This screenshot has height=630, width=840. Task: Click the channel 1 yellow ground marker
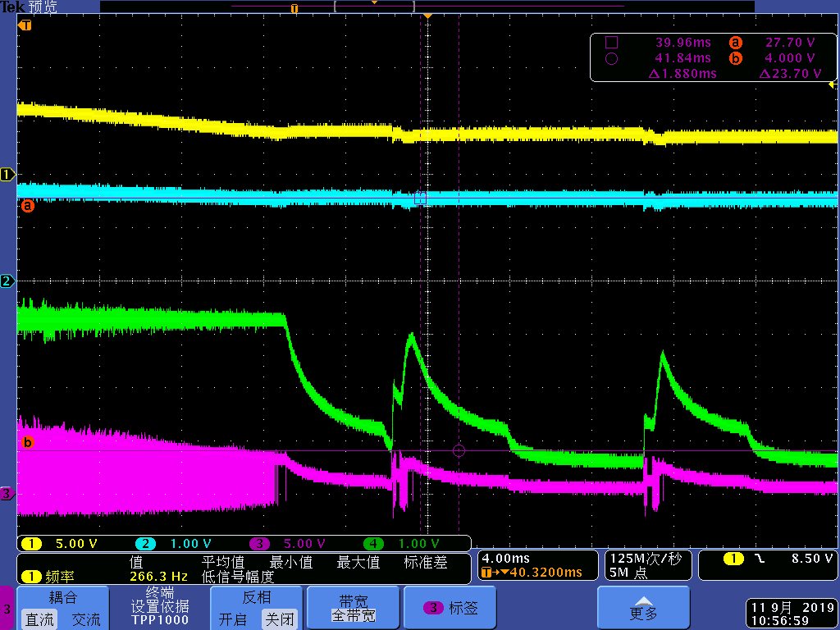tap(7, 175)
